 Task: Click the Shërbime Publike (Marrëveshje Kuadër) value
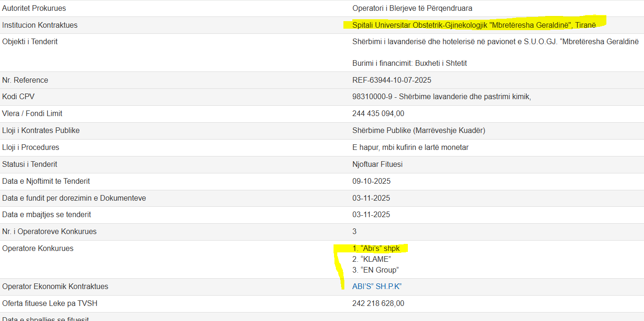tap(419, 131)
